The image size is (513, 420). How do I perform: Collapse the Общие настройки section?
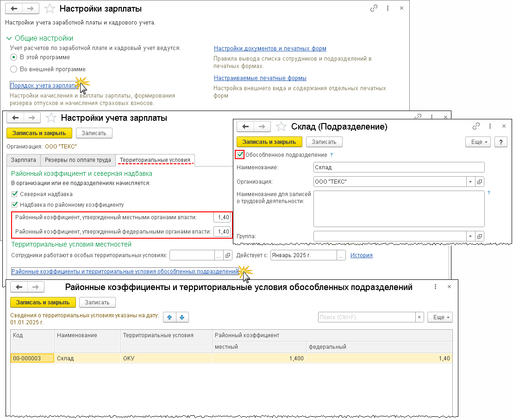[9, 38]
